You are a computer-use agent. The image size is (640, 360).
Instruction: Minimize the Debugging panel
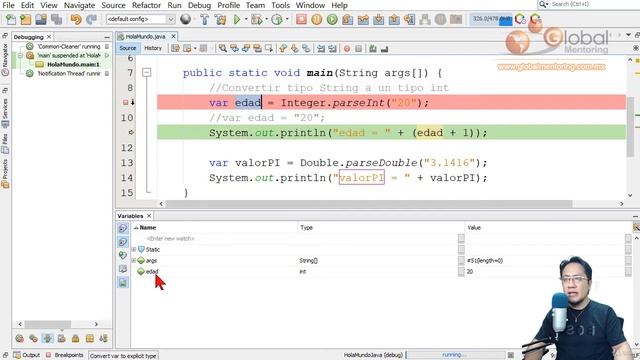click(107, 37)
